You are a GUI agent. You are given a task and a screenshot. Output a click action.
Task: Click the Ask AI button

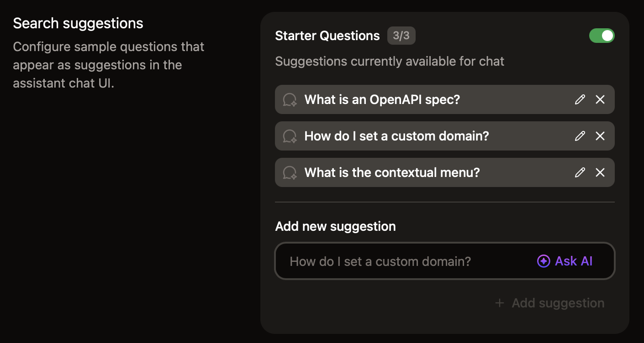[564, 261]
